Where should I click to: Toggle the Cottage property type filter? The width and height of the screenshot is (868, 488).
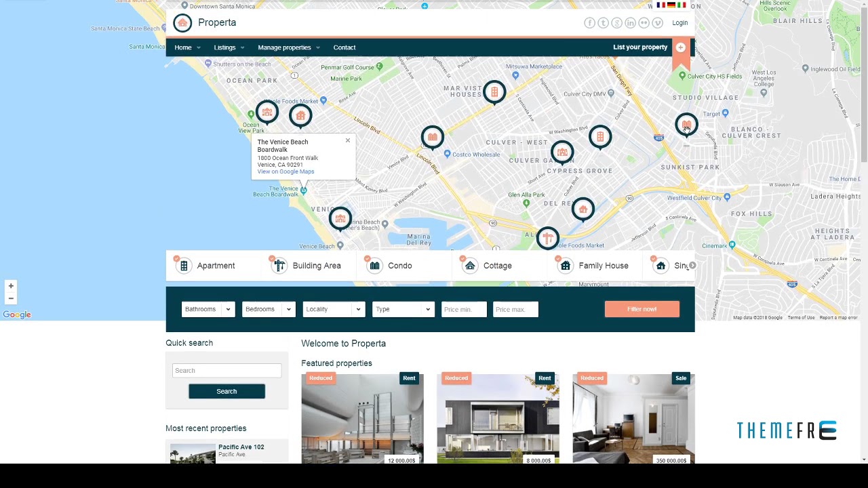(488, 266)
